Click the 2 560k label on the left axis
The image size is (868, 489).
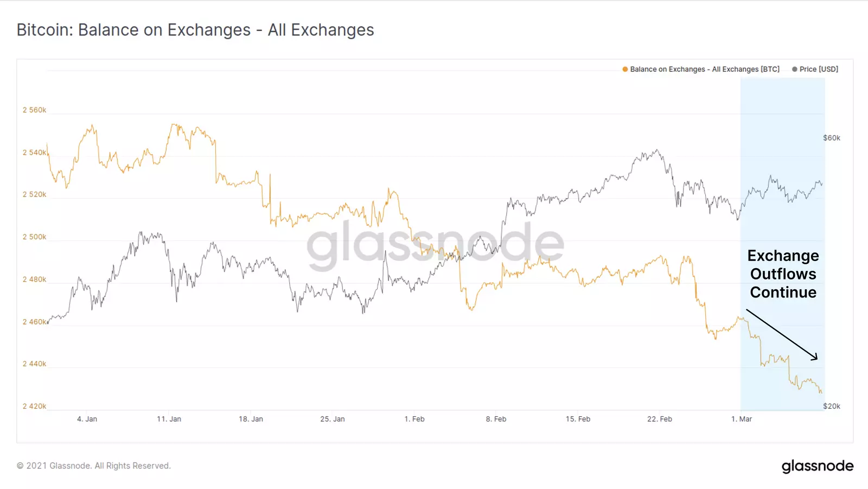point(34,110)
